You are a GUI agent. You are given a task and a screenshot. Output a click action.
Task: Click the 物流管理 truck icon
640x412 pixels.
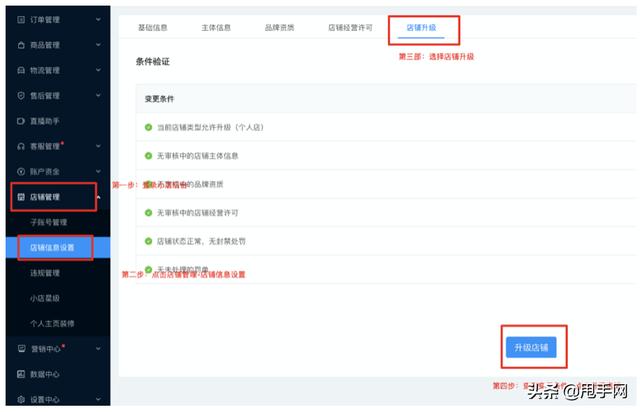tap(21, 70)
